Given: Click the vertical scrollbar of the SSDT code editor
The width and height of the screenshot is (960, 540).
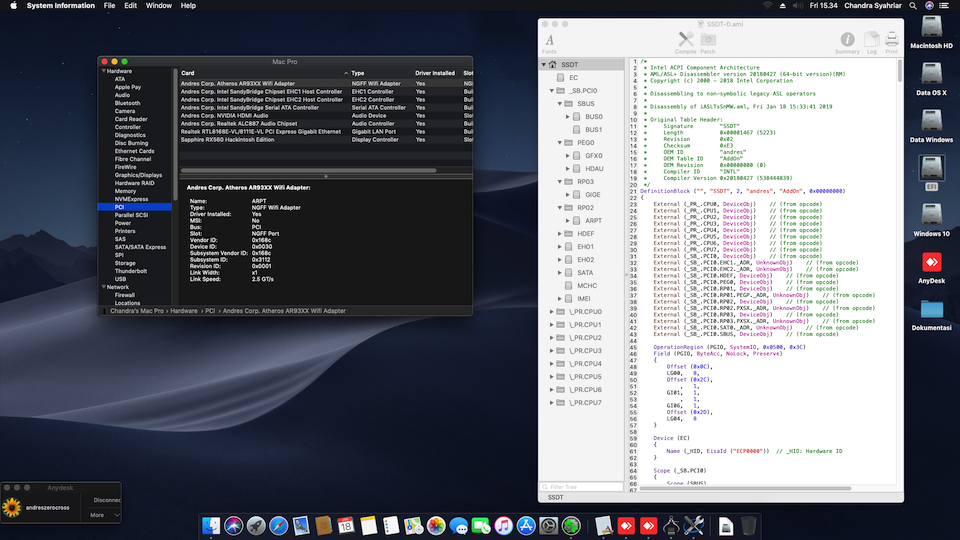Looking at the screenshot, I should click(x=899, y=70).
